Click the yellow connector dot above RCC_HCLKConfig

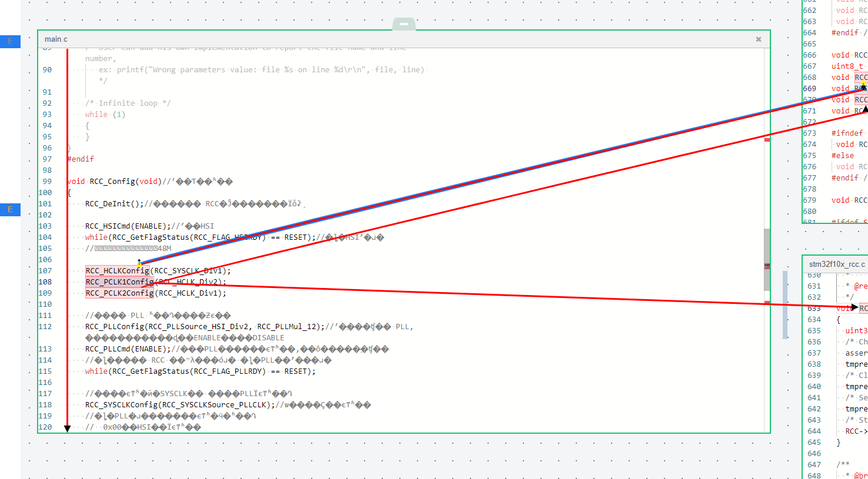[x=139, y=264]
